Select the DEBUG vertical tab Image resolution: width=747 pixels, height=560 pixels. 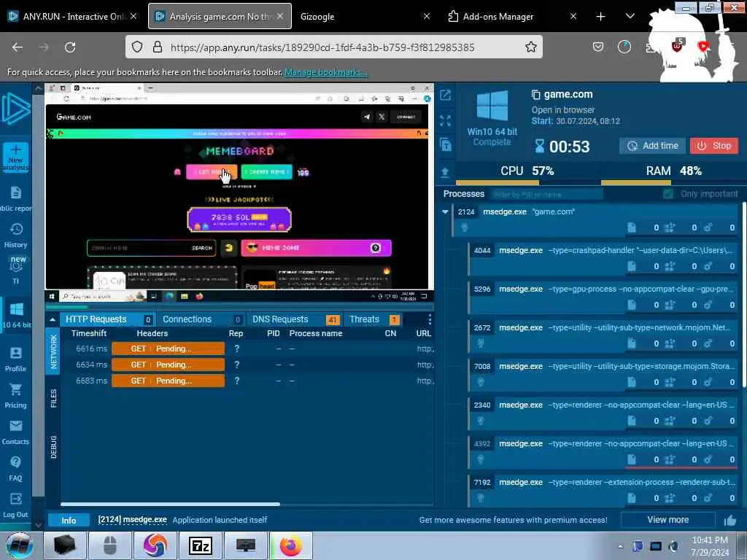click(x=53, y=447)
